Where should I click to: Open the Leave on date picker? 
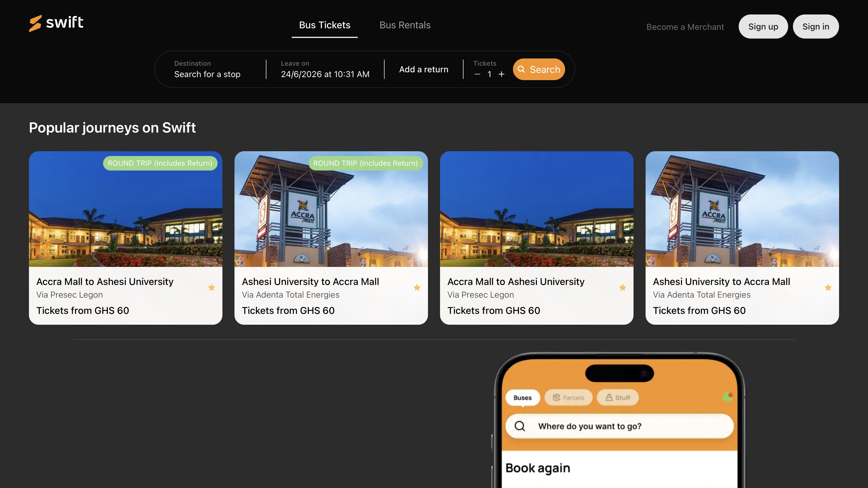[x=325, y=69]
